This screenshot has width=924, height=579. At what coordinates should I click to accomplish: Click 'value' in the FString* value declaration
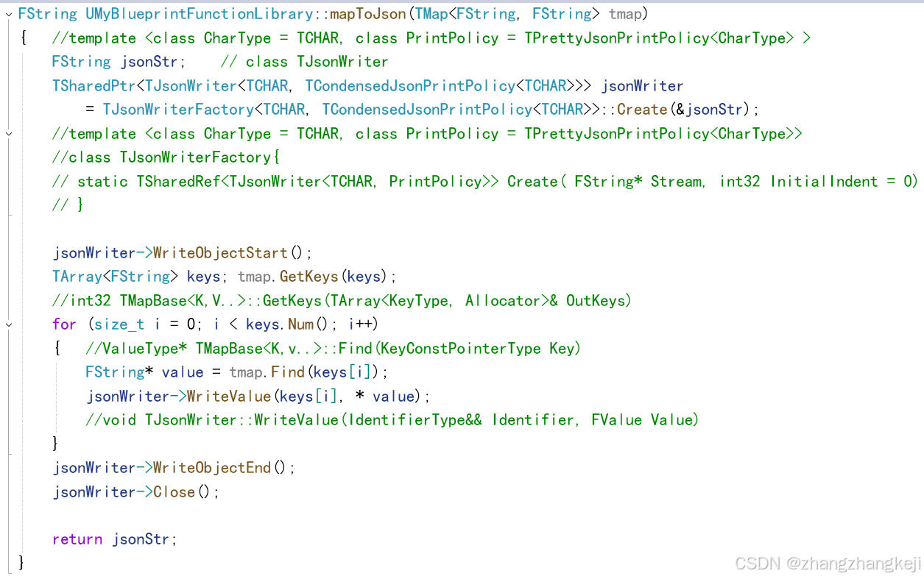click(182, 372)
